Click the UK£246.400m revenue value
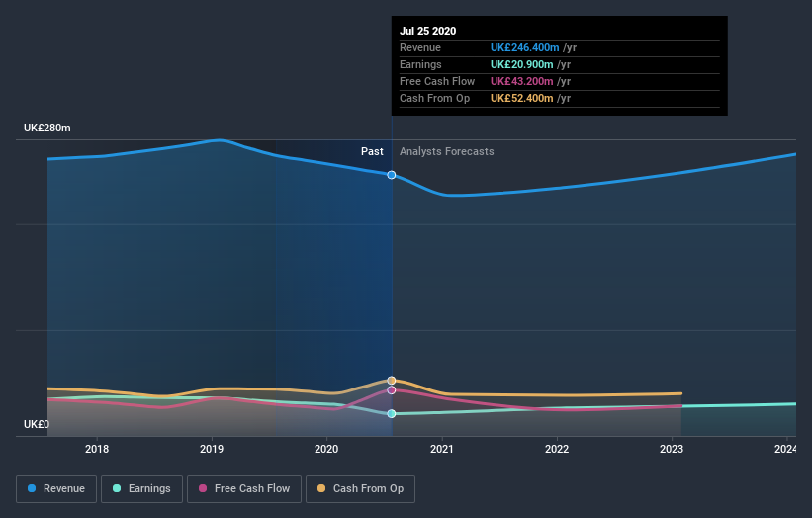 524,47
